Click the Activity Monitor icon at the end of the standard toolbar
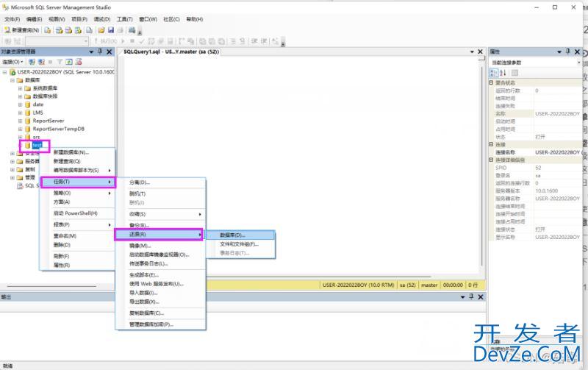The image size is (588, 370). [132, 30]
